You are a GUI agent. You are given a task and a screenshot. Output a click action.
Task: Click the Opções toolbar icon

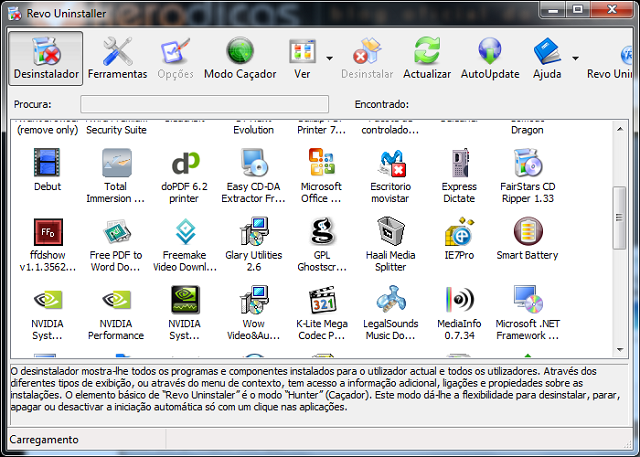point(176,58)
